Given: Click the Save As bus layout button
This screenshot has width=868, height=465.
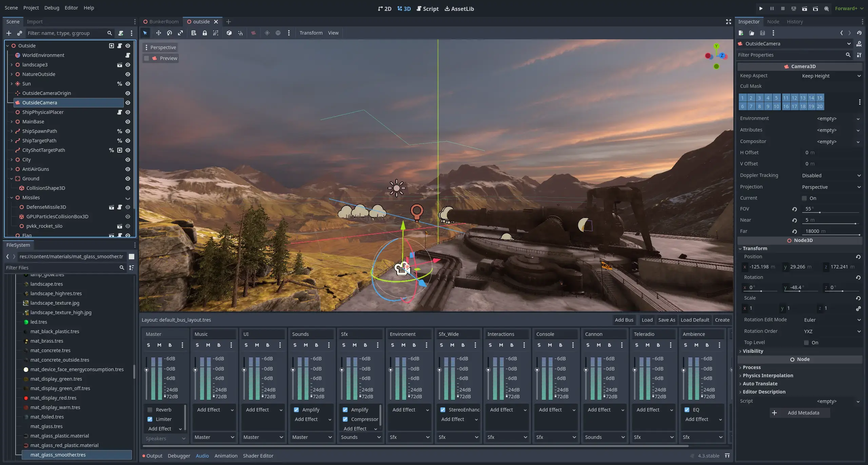Looking at the screenshot, I should tap(667, 320).
